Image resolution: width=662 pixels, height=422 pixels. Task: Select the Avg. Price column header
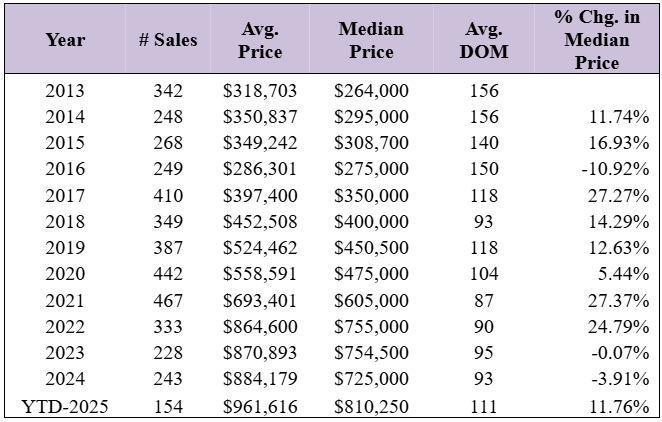(x=261, y=40)
